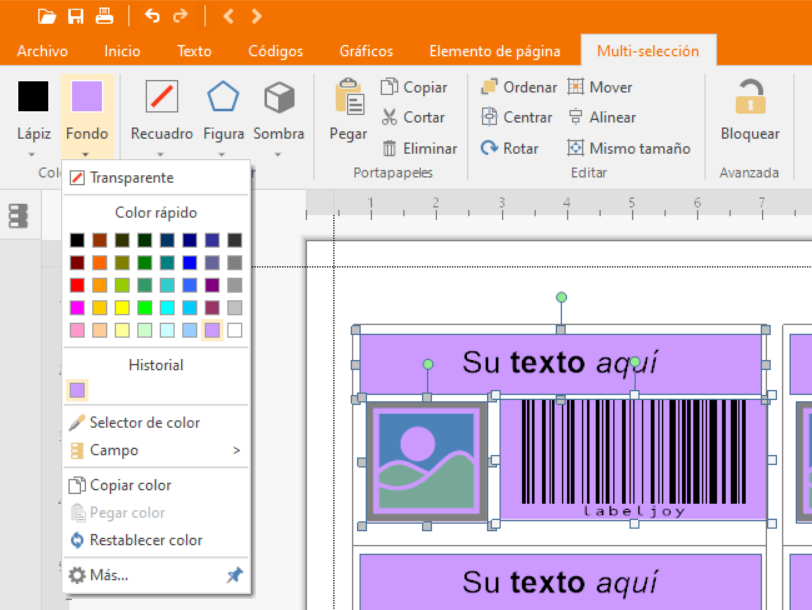Viewport: 812px width, 610px height.
Task: Click rotation handle above the top text element
Action: [561, 297]
